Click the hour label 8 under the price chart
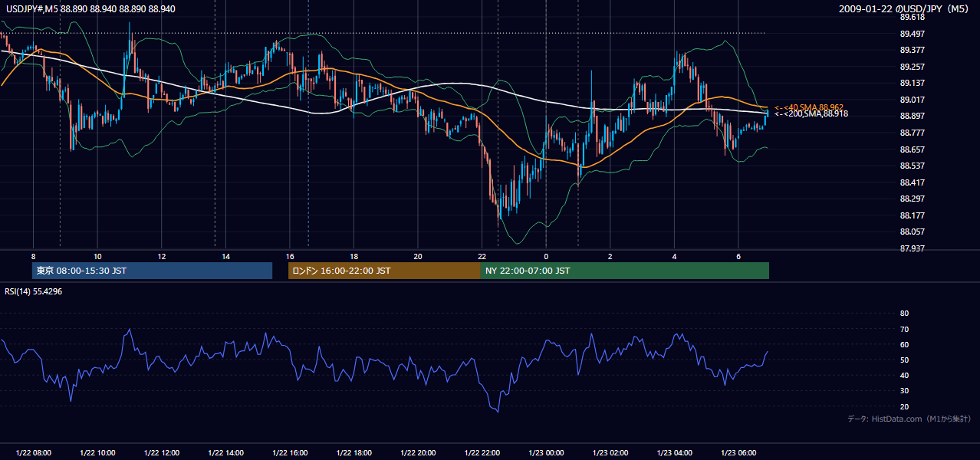The image size is (980, 460). (x=33, y=256)
